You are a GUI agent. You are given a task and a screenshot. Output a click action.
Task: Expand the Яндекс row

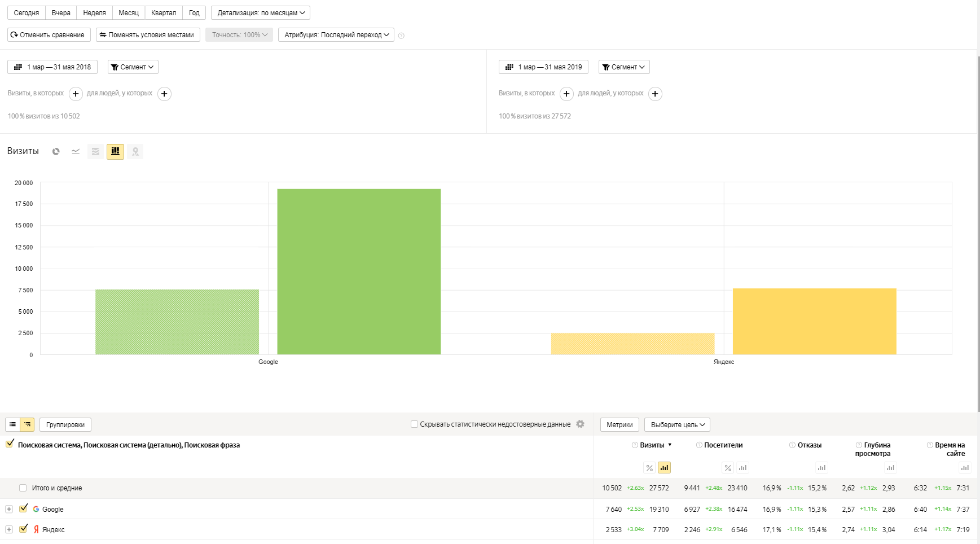9,529
